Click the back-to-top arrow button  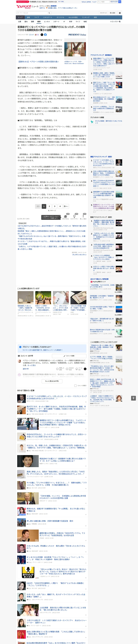pyautogui.click(x=133, y=398)
